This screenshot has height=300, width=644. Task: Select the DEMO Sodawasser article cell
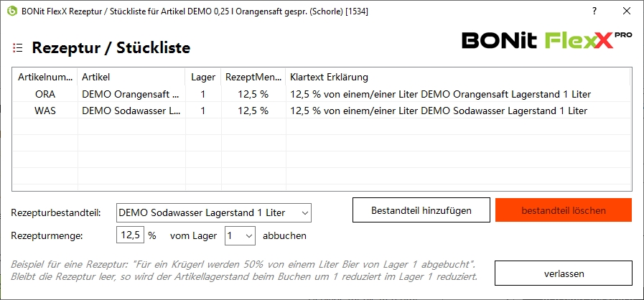(x=131, y=111)
